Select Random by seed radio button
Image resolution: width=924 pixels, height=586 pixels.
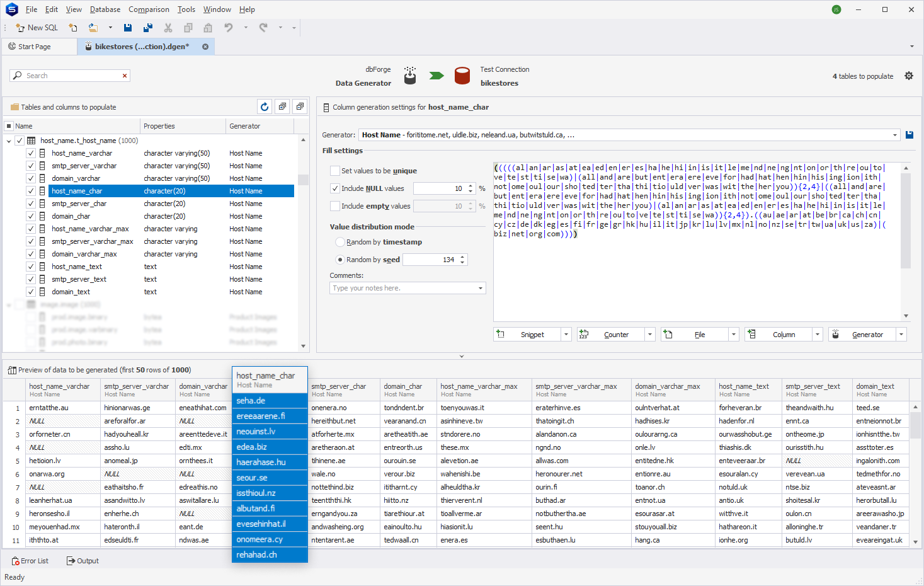[340, 260]
